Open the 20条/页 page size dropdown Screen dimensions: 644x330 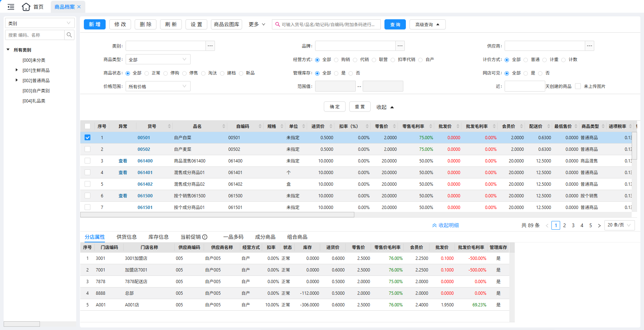coord(620,225)
